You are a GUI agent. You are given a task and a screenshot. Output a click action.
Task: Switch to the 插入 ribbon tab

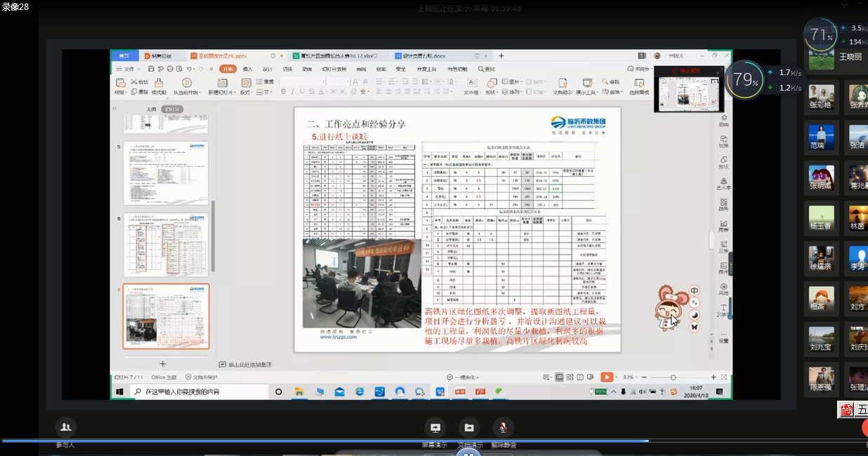pos(247,69)
